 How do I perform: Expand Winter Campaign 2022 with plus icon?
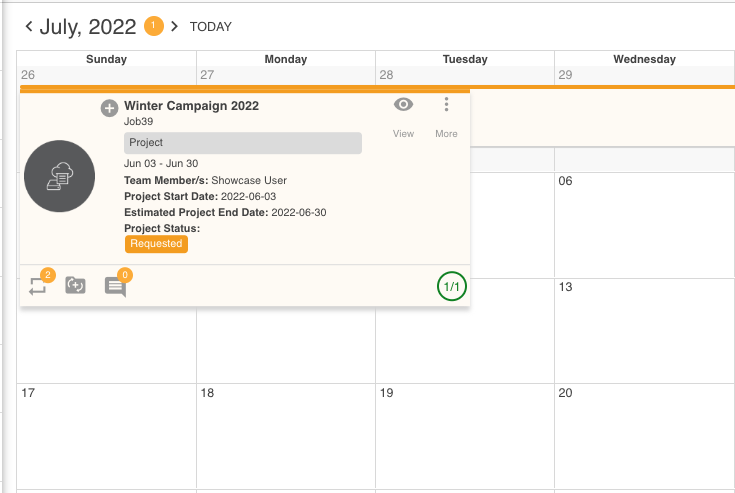click(110, 108)
